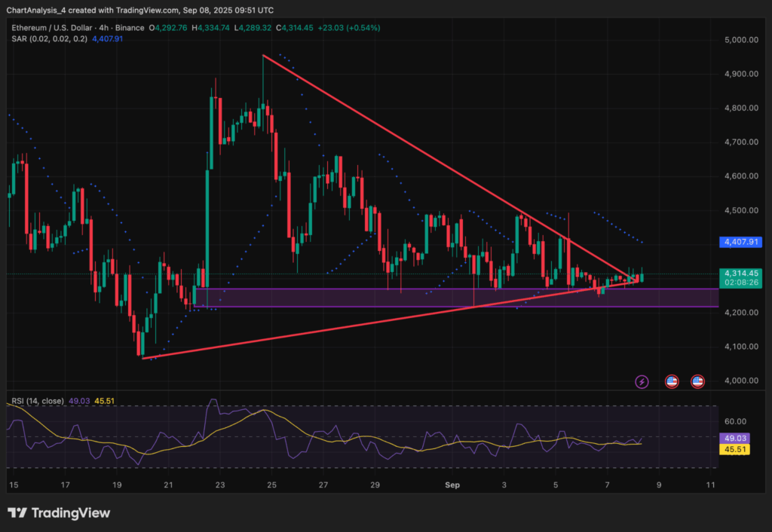
Task: Click the Sep label on the time axis
Action: click(452, 485)
